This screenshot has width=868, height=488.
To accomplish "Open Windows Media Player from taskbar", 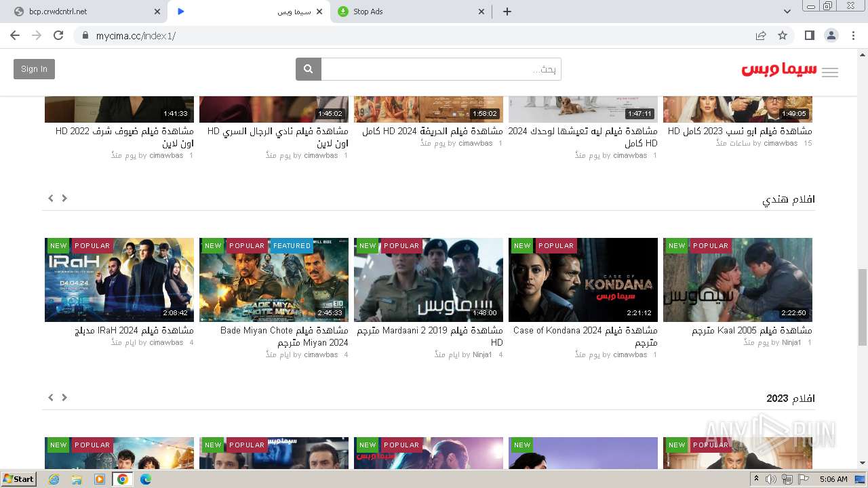I will 100,479.
